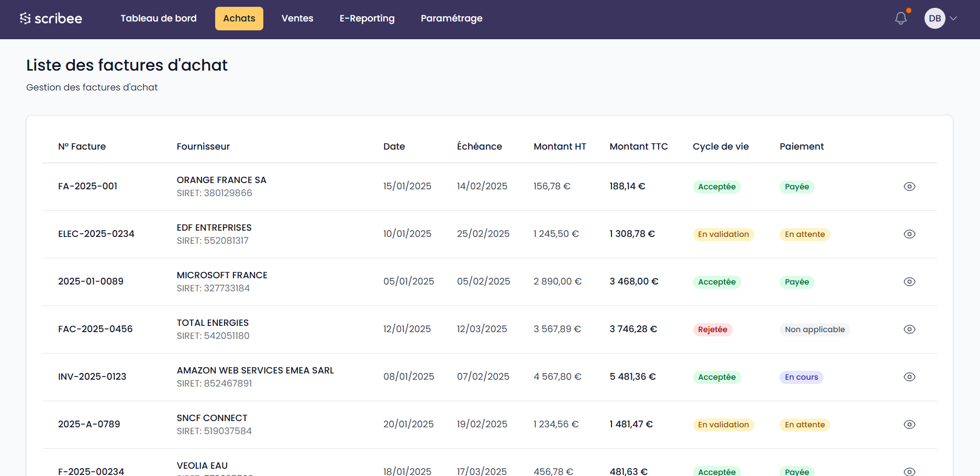Click the TTC amount 5 481,36 €

pos(632,377)
